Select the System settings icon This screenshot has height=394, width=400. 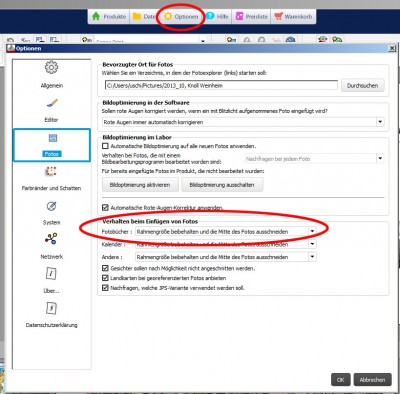click(x=51, y=206)
